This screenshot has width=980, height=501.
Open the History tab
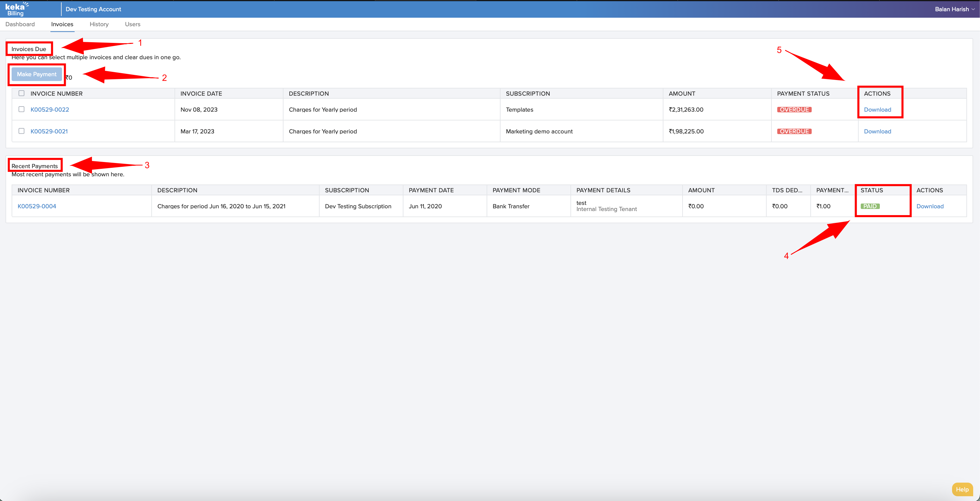[99, 24]
